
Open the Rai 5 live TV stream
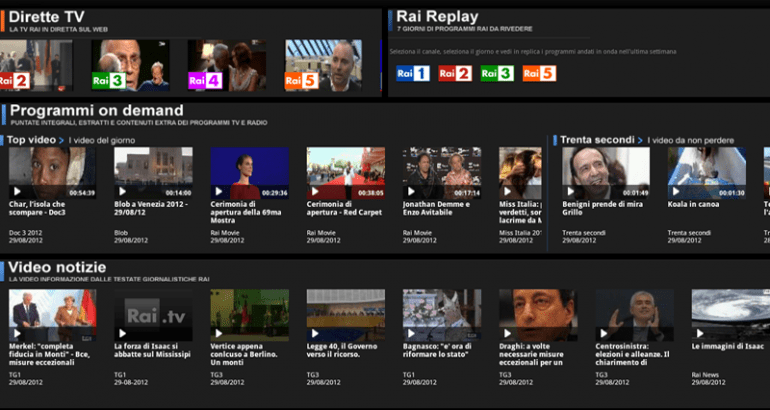tap(323, 65)
